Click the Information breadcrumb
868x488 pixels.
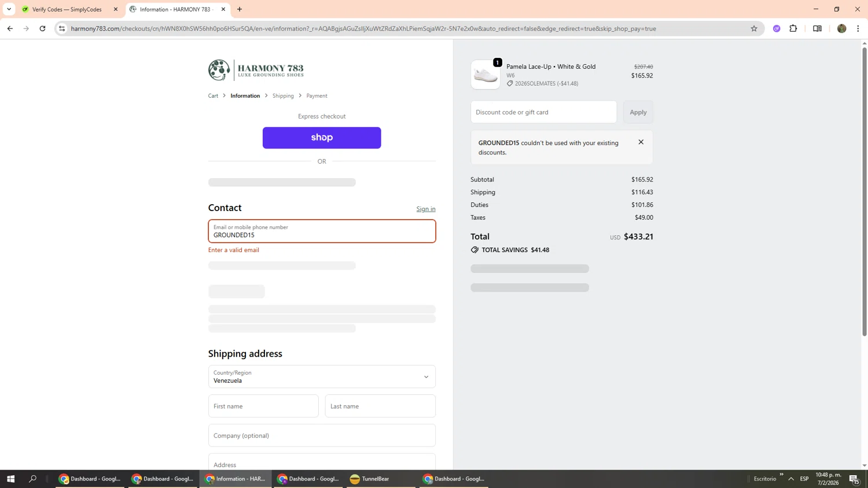click(245, 96)
